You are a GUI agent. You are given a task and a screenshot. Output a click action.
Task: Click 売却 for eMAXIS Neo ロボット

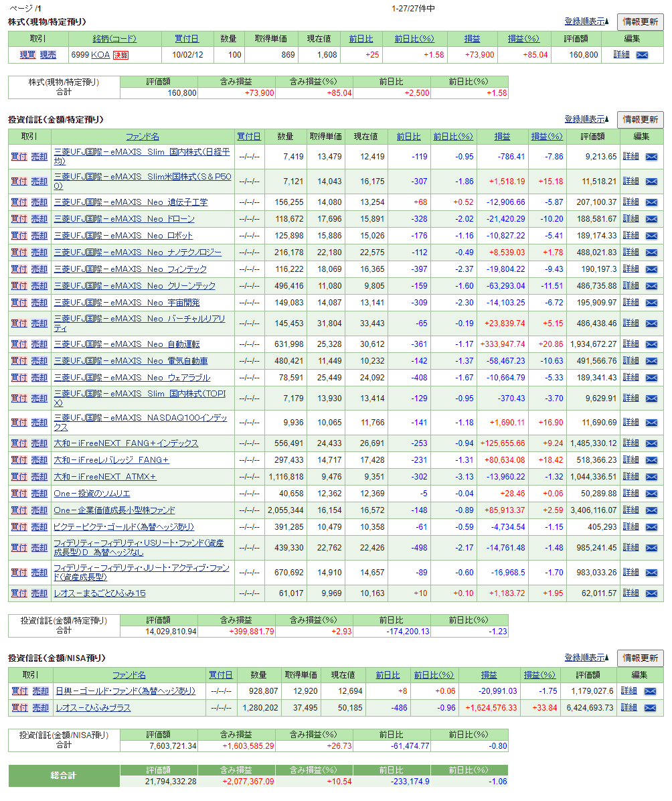click(39, 236)
